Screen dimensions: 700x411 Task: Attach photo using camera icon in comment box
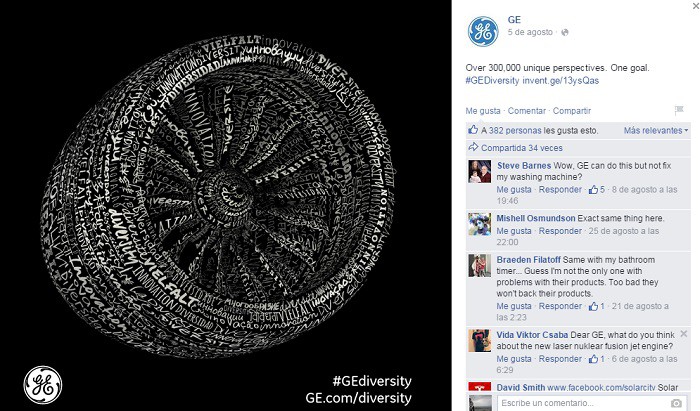click(676, 403)
